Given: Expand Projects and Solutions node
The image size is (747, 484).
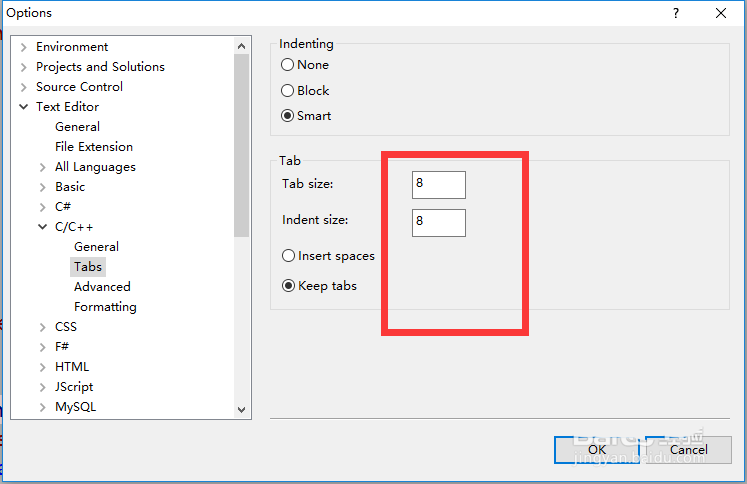Looking at the screenshot, I should [23, 67].
